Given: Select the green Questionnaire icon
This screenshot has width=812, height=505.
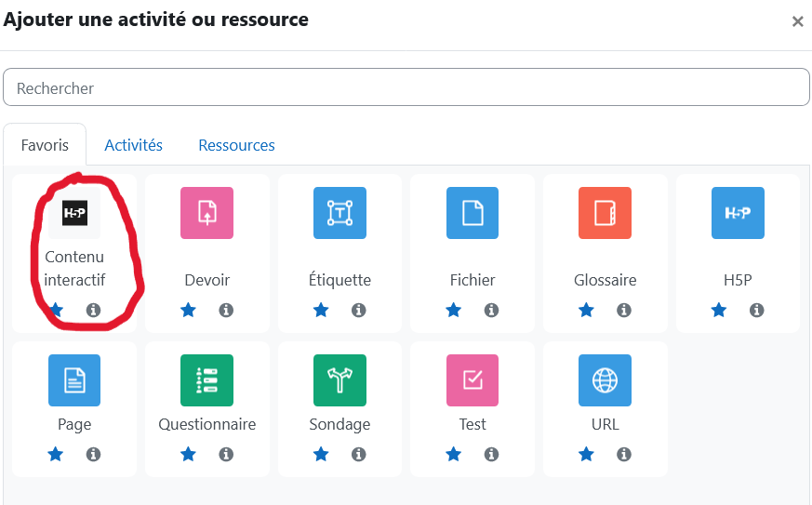Looking at the screenshot, I should click(207, 380).
